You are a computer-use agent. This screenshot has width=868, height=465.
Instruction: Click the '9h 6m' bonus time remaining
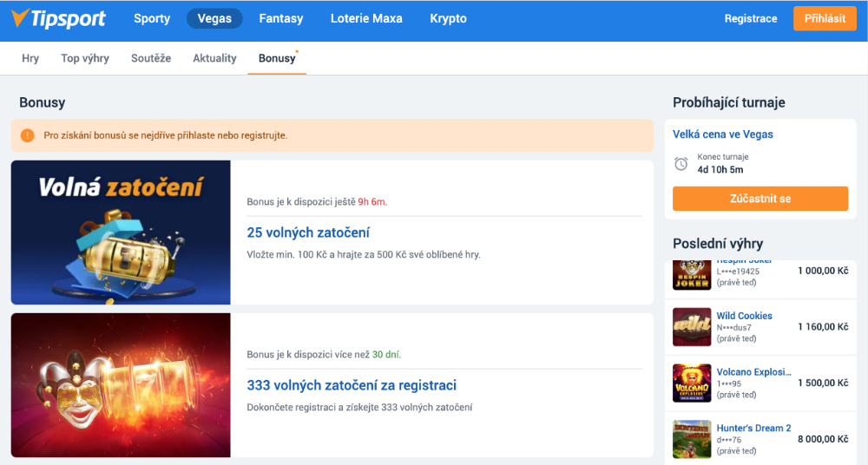(372, 202)
